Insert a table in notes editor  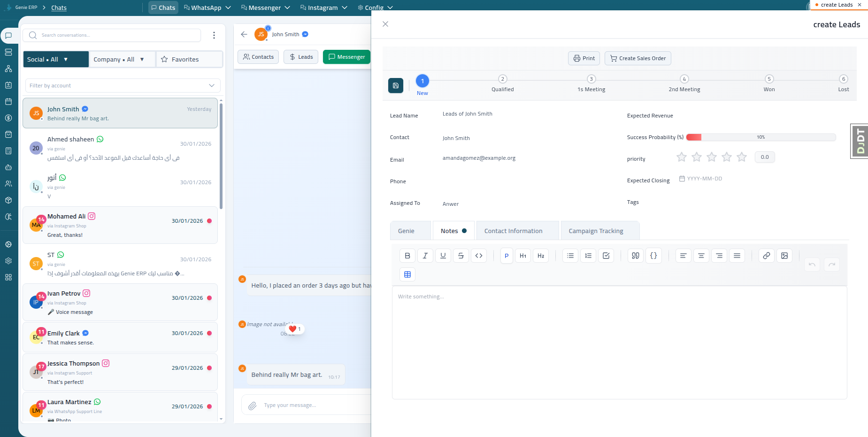pos(407,274)
